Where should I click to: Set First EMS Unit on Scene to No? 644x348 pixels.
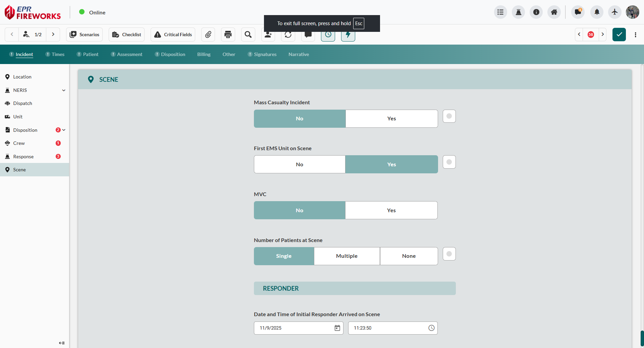pyautogui.click(x=300, y=164)
